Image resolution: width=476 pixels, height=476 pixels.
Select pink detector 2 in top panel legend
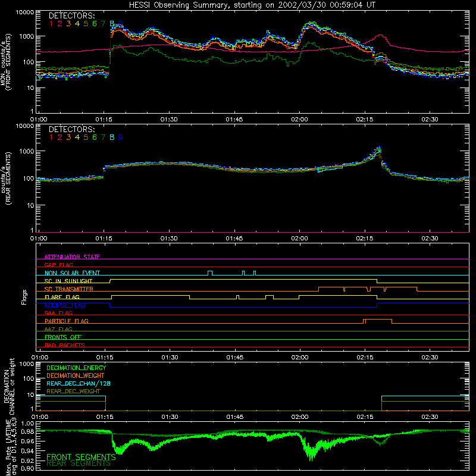click(60, 24)
